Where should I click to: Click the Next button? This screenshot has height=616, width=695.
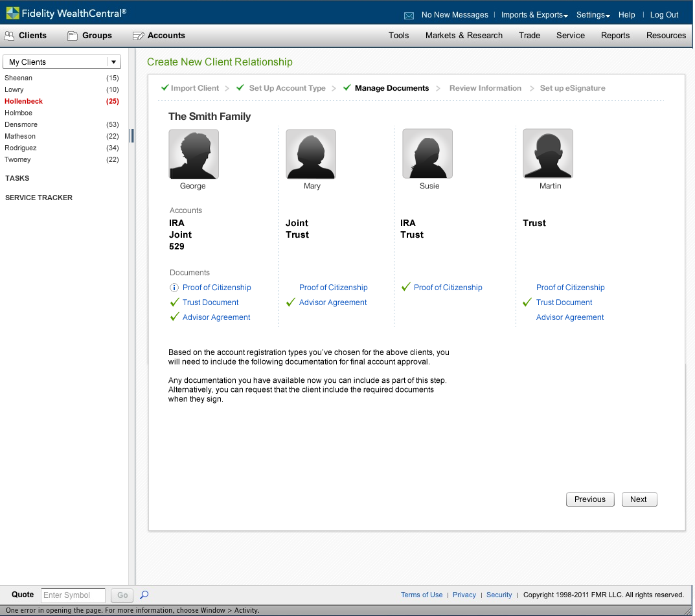(639, 499)
